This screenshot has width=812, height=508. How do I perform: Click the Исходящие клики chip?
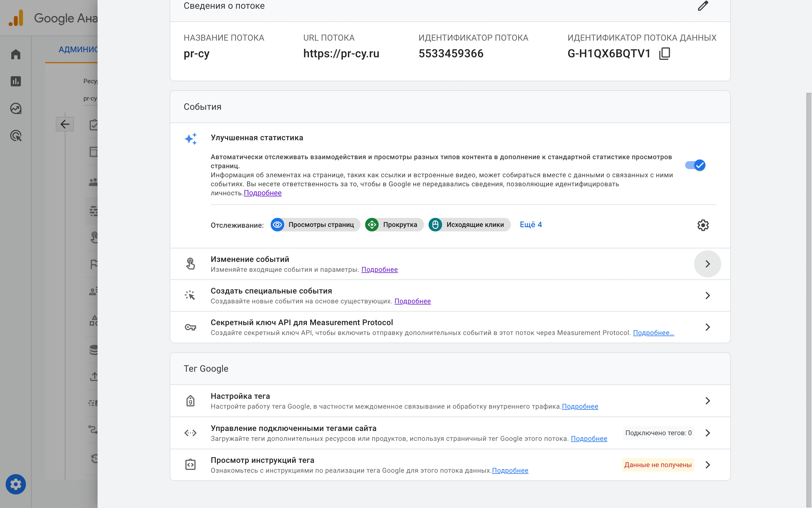(x=469, y=225)
